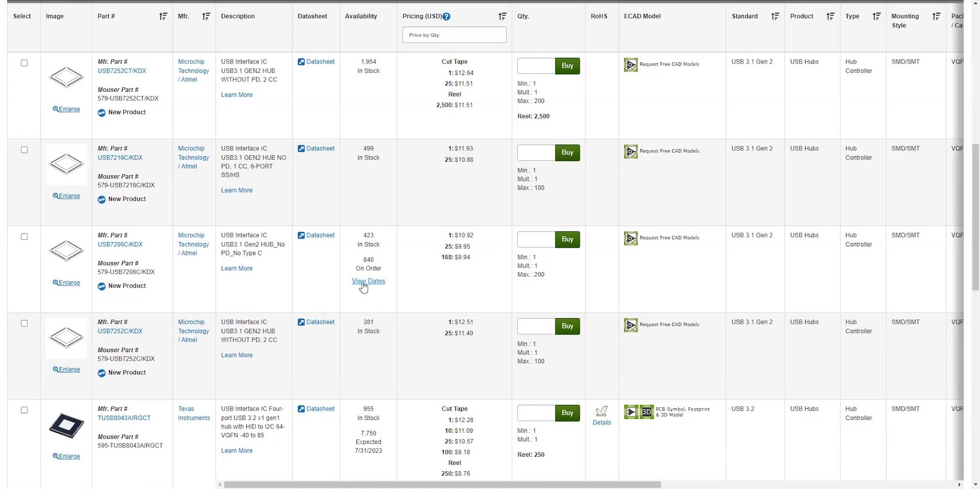Click the Price by Qty. input field

point(454,35)
